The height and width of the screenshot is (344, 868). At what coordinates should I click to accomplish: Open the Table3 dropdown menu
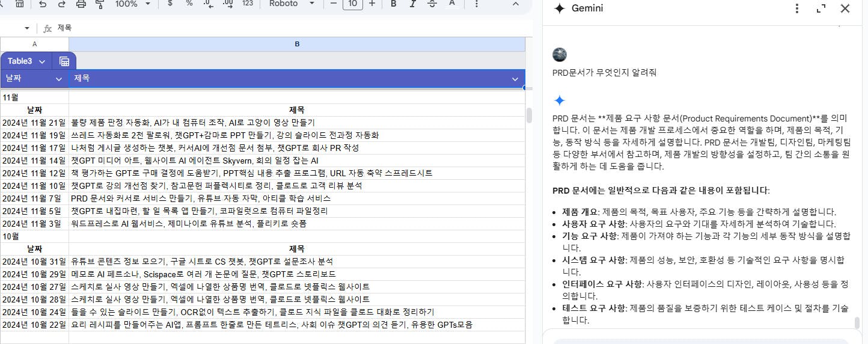coord(42,61)
